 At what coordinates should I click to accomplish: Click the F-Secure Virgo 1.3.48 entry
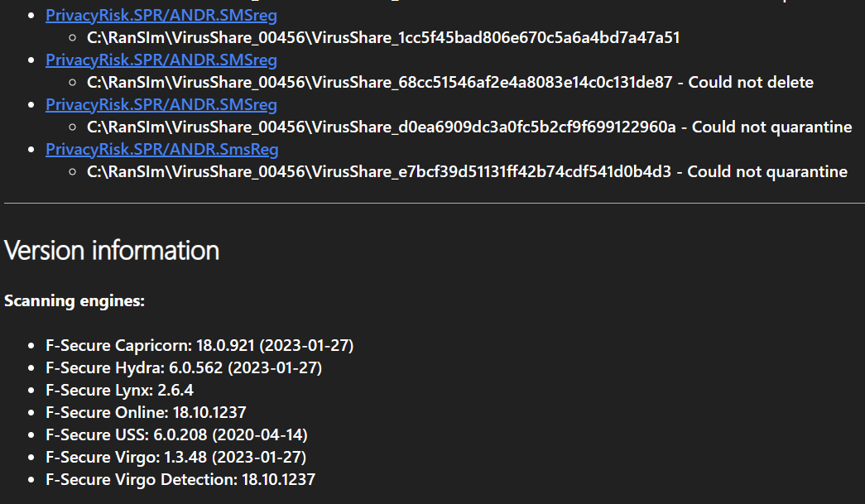pos(176,457)
